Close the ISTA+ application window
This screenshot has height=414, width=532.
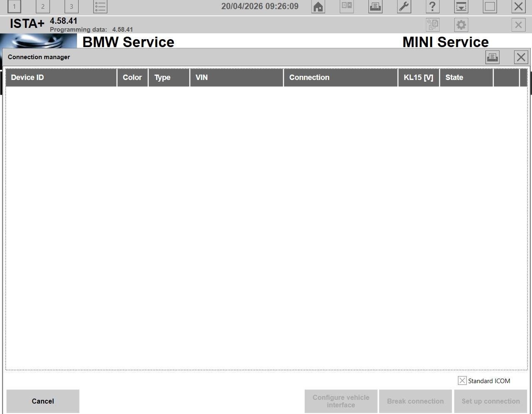click(x=519, y=7)
